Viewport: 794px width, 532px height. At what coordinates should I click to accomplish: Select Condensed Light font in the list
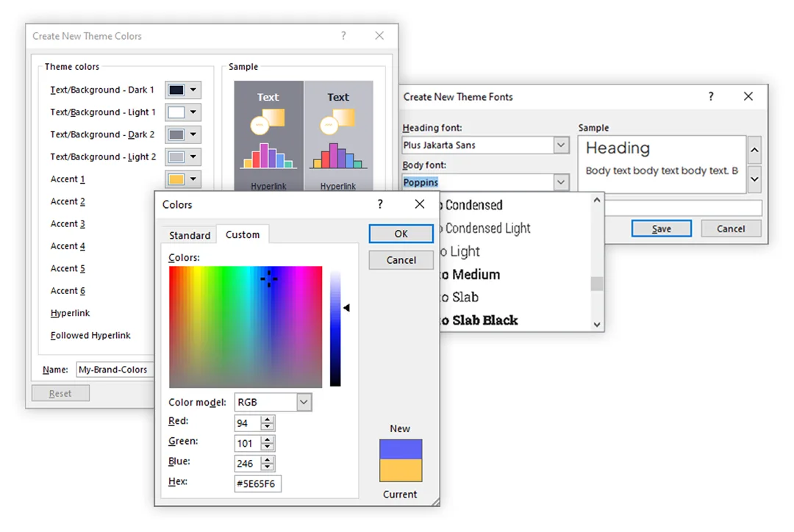[515, 229]
